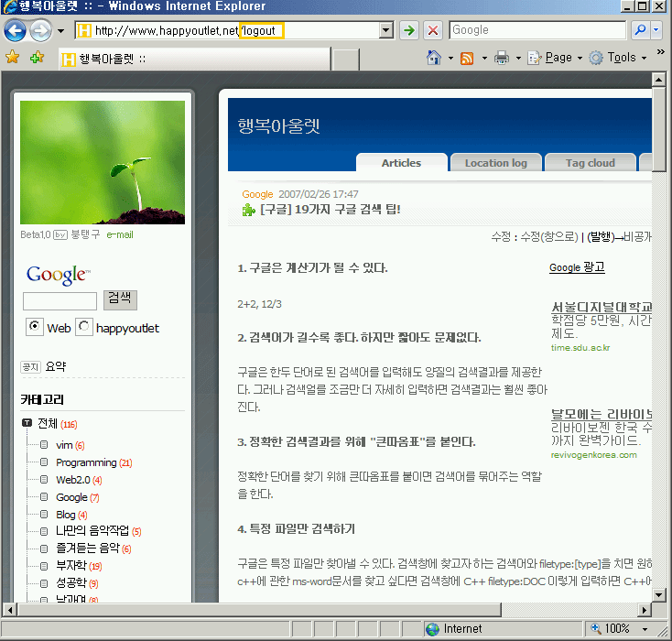672x641 pixels.
Task: Open the Tag cloud tab
Action: [x=591, y=163]
